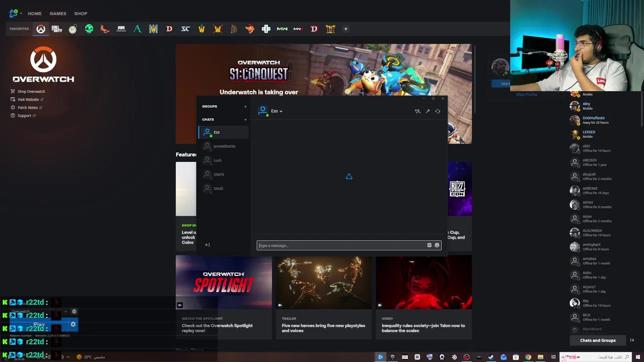644x362 pixels.
Task: Open World of Warcraft blue 'W' icon
Action: 153,29
